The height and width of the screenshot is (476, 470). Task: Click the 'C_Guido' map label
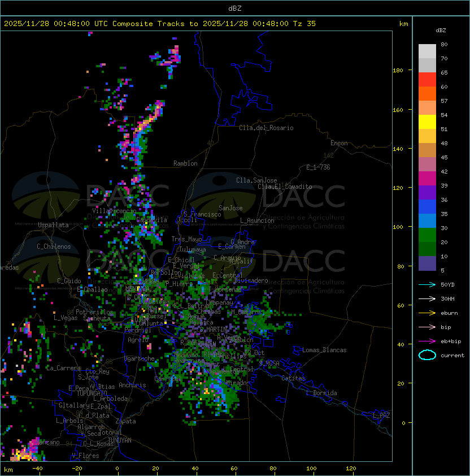point(69,281)
